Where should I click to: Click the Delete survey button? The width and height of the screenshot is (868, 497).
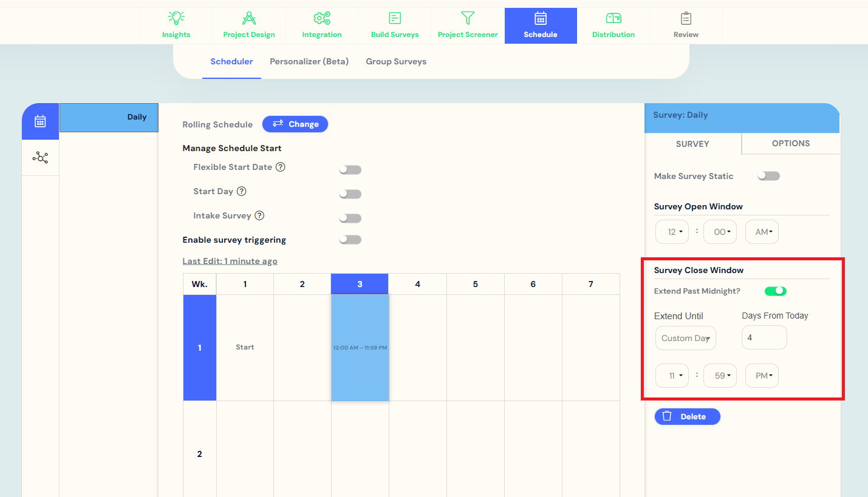687,416
